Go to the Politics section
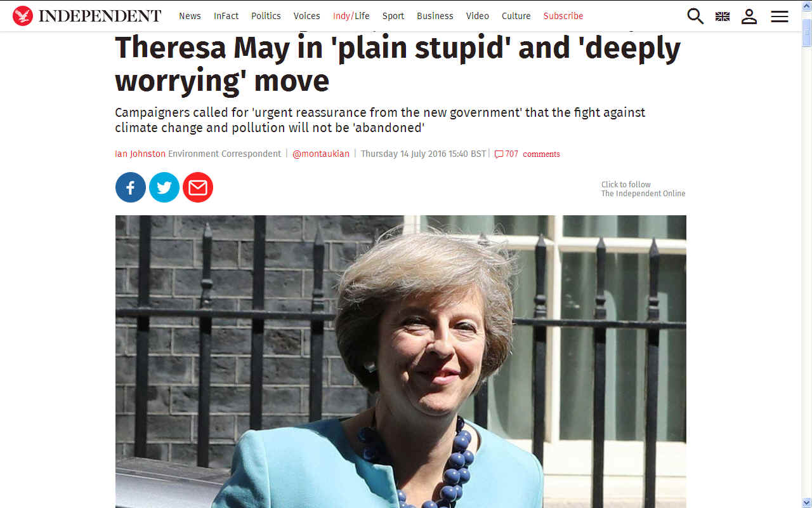Screen dimensions: 812x508 266,16
